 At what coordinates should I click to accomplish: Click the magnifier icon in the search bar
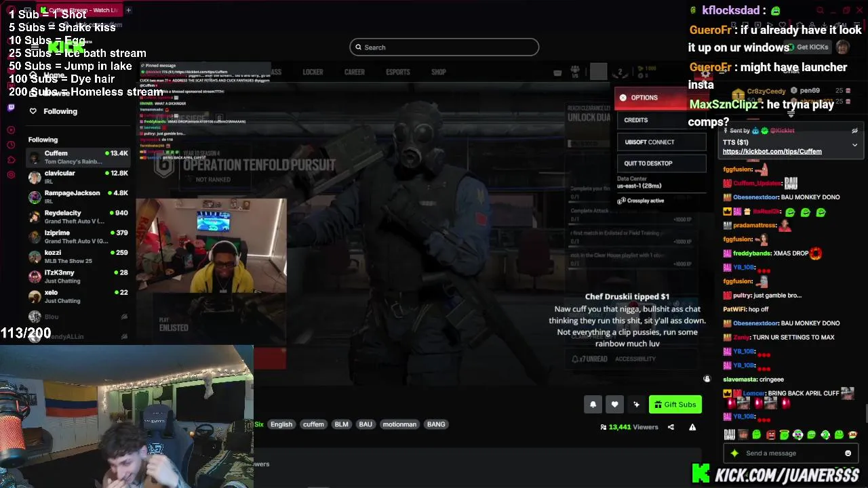359,47
